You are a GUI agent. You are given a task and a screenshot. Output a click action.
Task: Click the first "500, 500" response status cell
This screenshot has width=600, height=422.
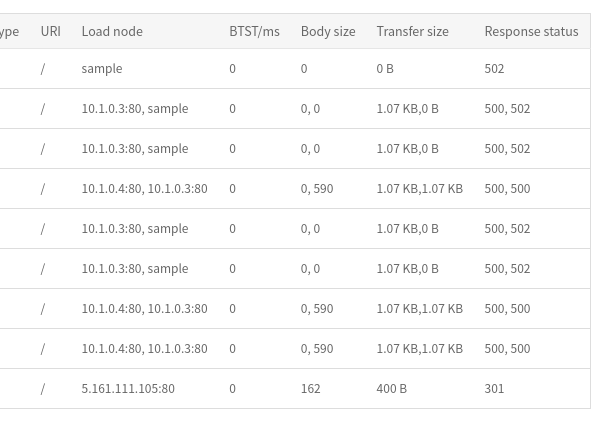point(507,188)
